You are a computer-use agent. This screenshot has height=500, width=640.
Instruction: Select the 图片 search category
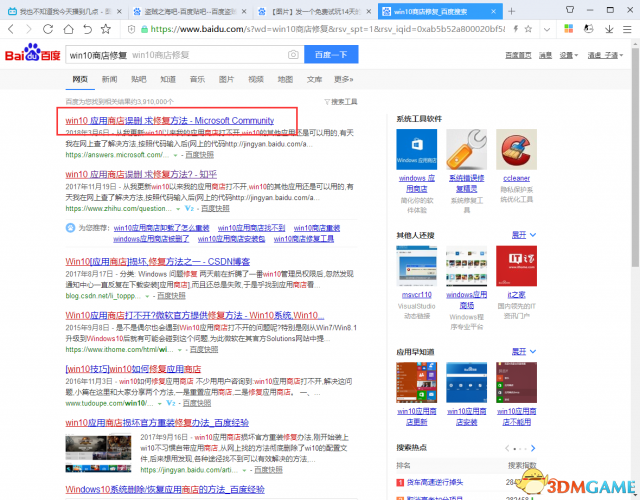pyautogui.click(x=226, y=79)
